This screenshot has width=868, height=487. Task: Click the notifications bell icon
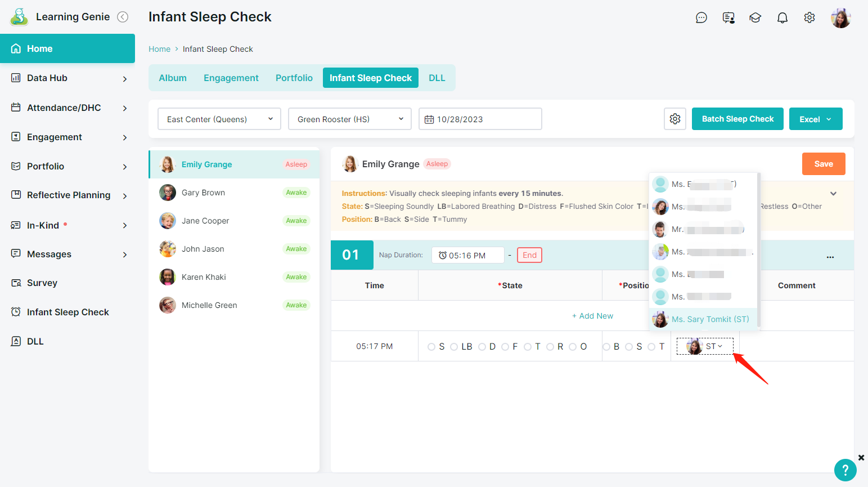(782, 18)
